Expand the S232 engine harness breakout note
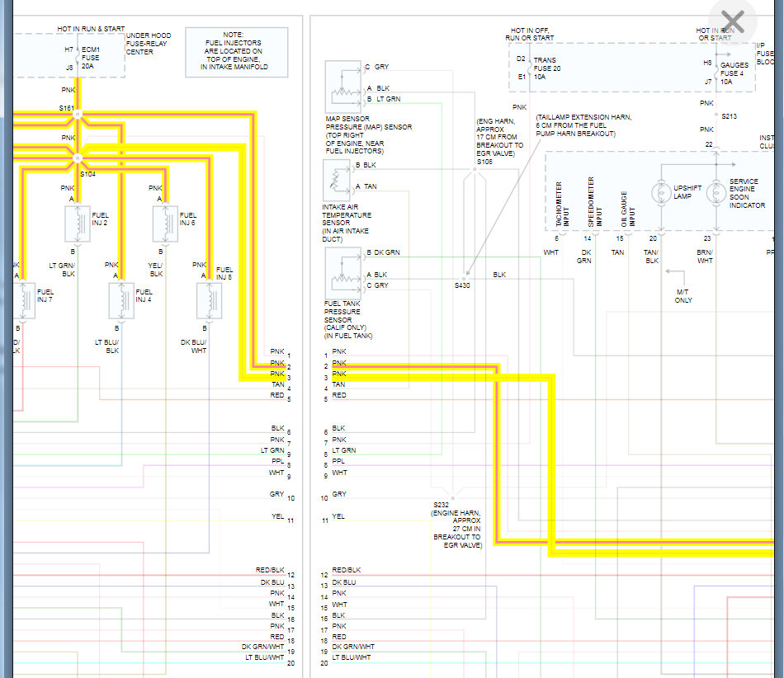The width and height of the screenshot is (784, 678). [442, 520]
